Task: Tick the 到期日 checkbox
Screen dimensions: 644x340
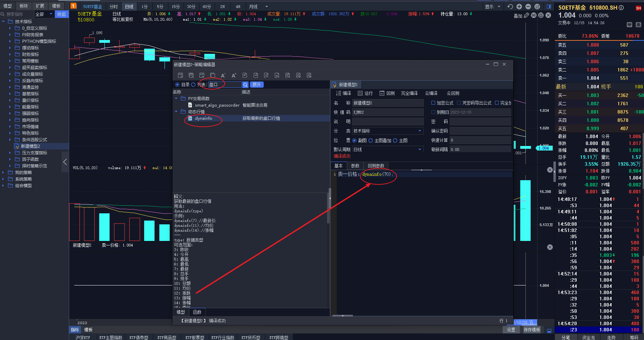Action: point(433,112)
